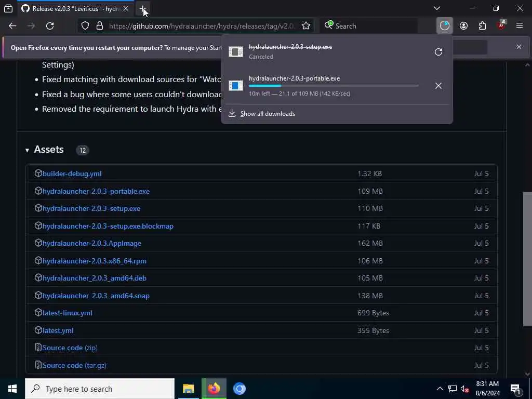Cancel the portable.exe download
This screenshot has height=399, width=532.
click(438, 86)
